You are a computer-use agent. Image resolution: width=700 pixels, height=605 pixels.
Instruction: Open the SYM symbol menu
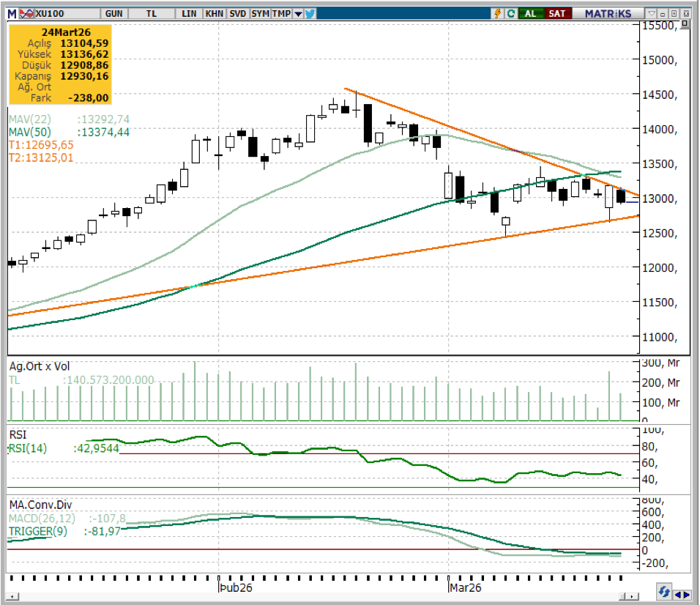pos(260,13)
